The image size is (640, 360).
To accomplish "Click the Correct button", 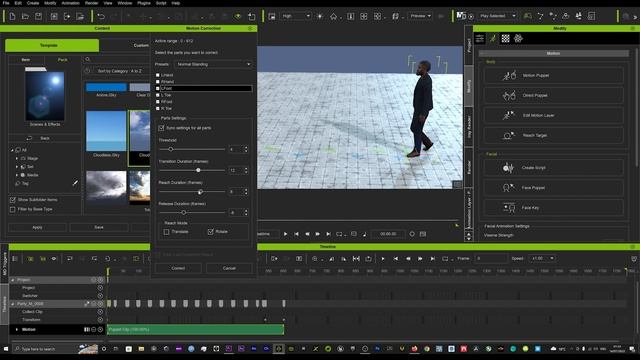I will point(178,268).
